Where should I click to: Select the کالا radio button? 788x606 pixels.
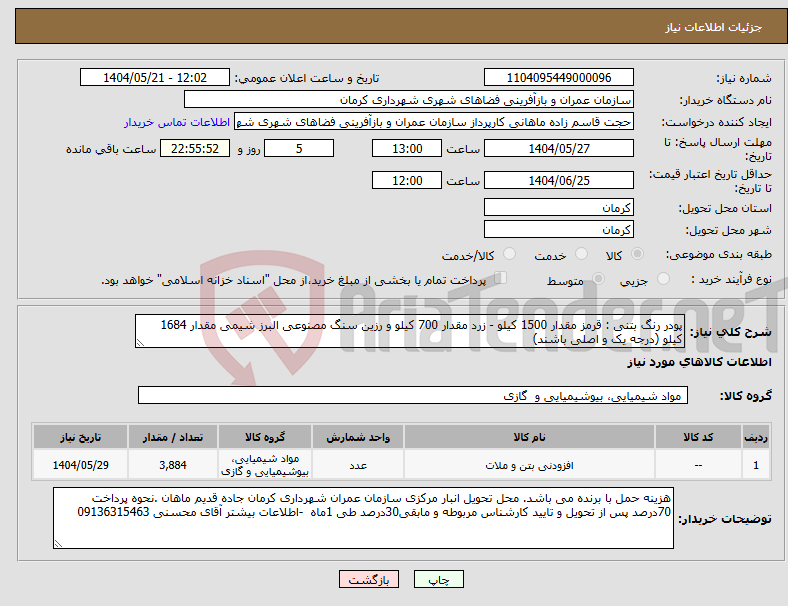(x=637, y=254)
